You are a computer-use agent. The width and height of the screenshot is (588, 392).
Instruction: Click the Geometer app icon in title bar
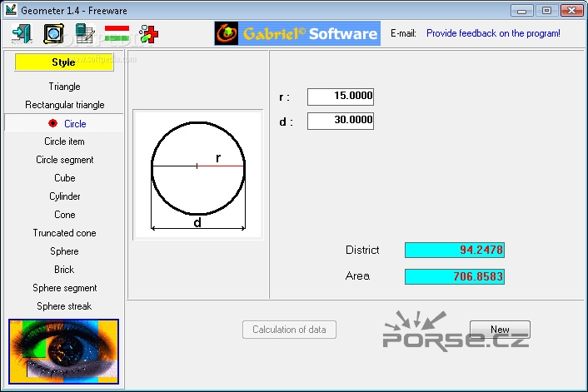(11, 10)
